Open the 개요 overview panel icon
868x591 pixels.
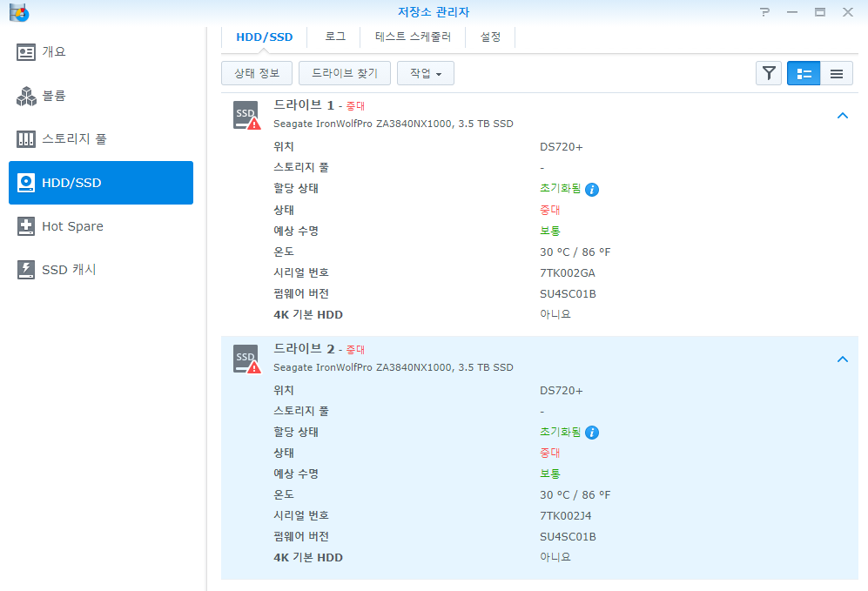pyautogui.click(x=25, y=51)
